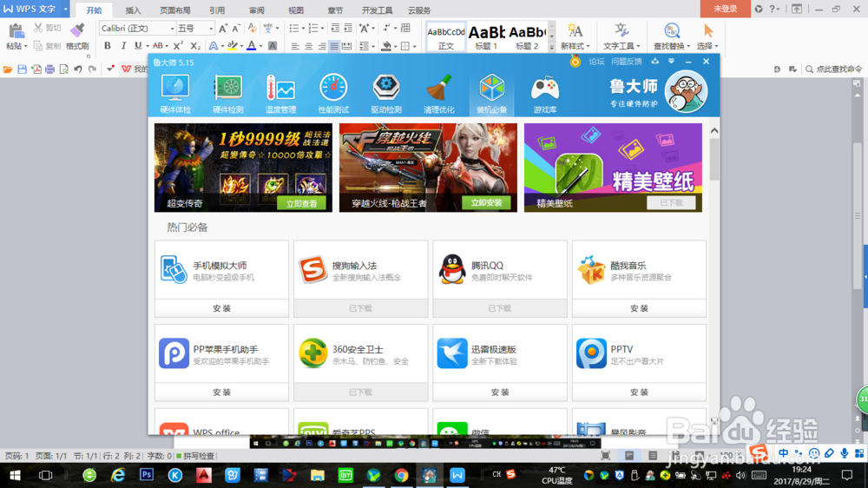Switch to the 云服务 ribbon tab
The width and height of the screenshot is (868, 488).
click(x=419, y=10)
